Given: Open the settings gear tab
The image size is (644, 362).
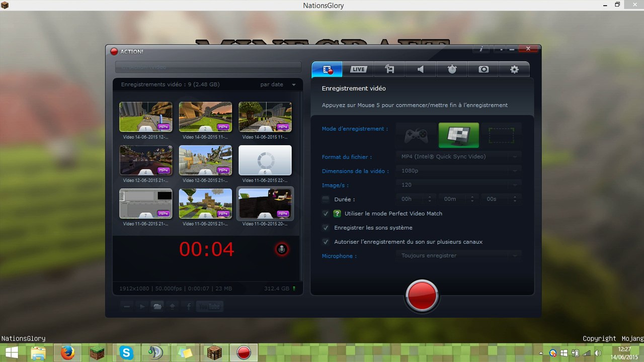Looking at the screenshot, I should coord(514,69).
